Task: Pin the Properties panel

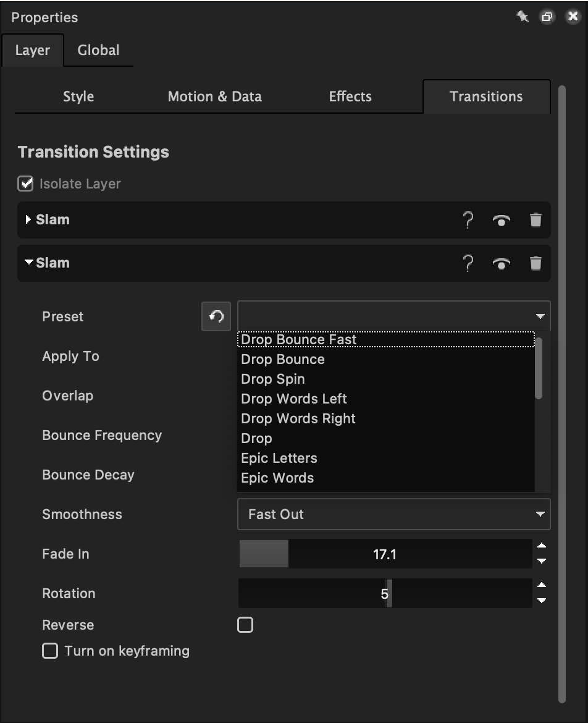Action: point(522,17)
